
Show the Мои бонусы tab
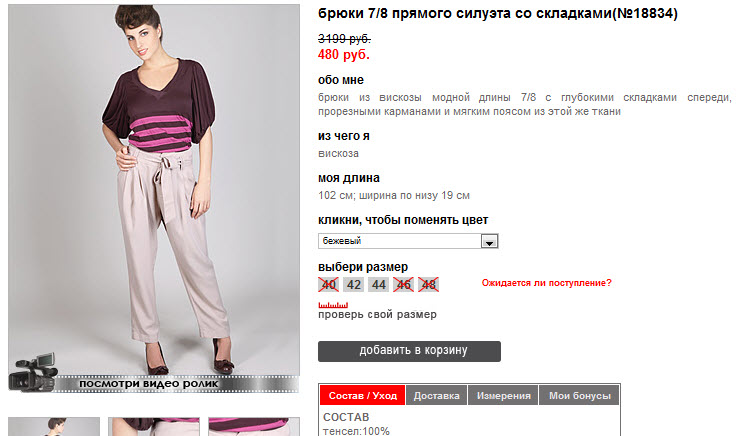tap(579, 396)
